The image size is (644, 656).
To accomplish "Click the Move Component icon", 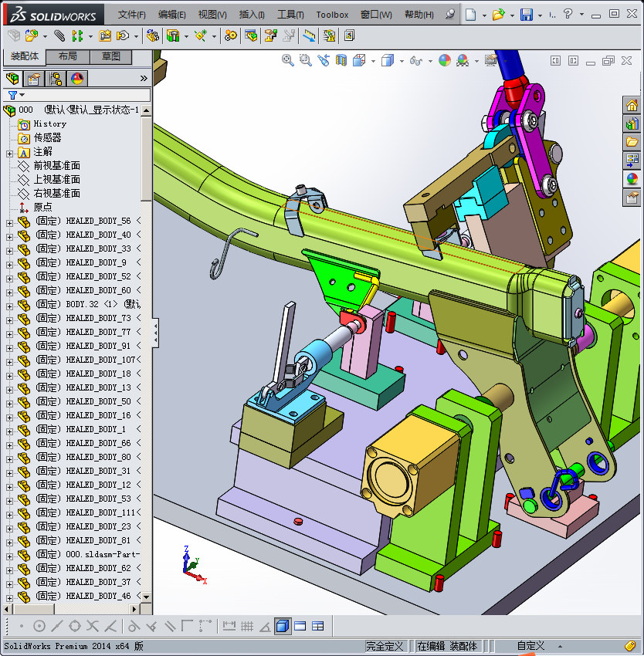I will (x=123, y=36).
